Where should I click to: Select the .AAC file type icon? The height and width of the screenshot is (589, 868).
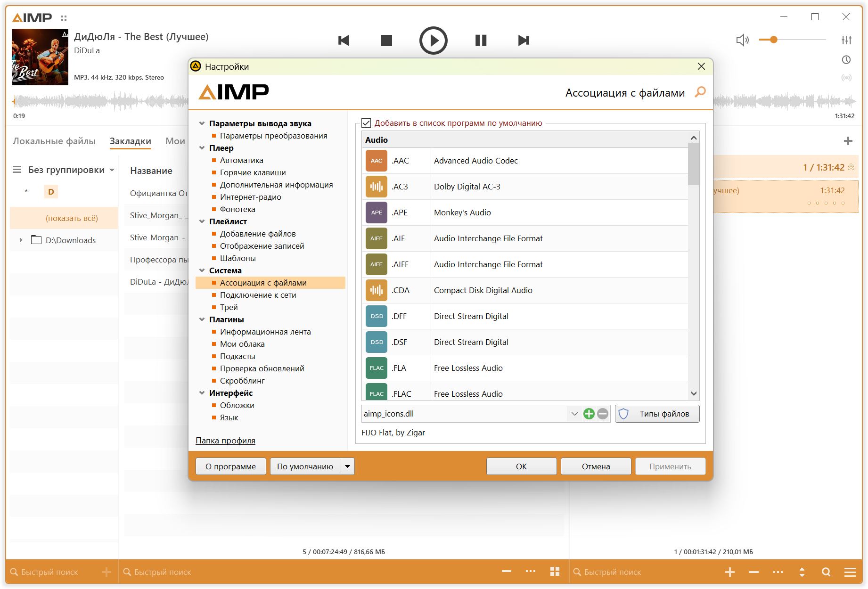click(376, 161)
